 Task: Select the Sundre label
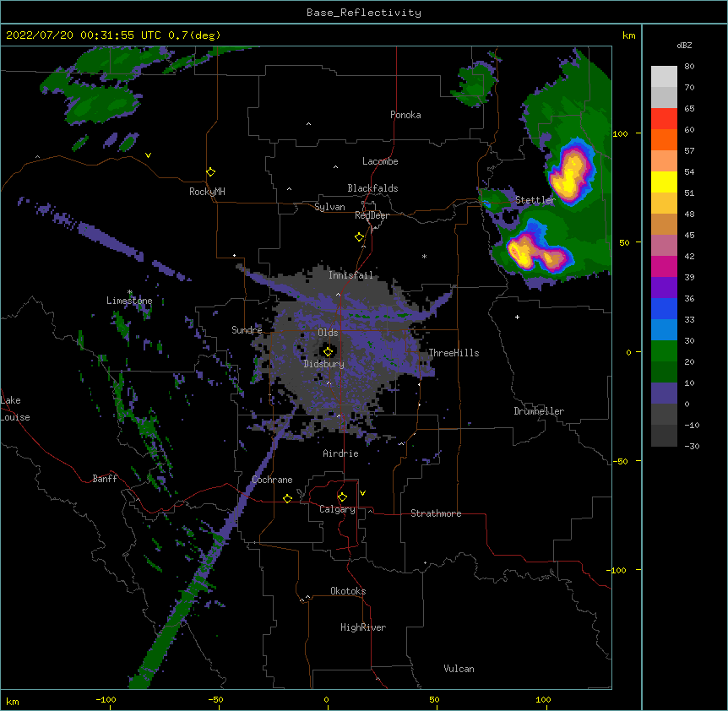point(247,330)
